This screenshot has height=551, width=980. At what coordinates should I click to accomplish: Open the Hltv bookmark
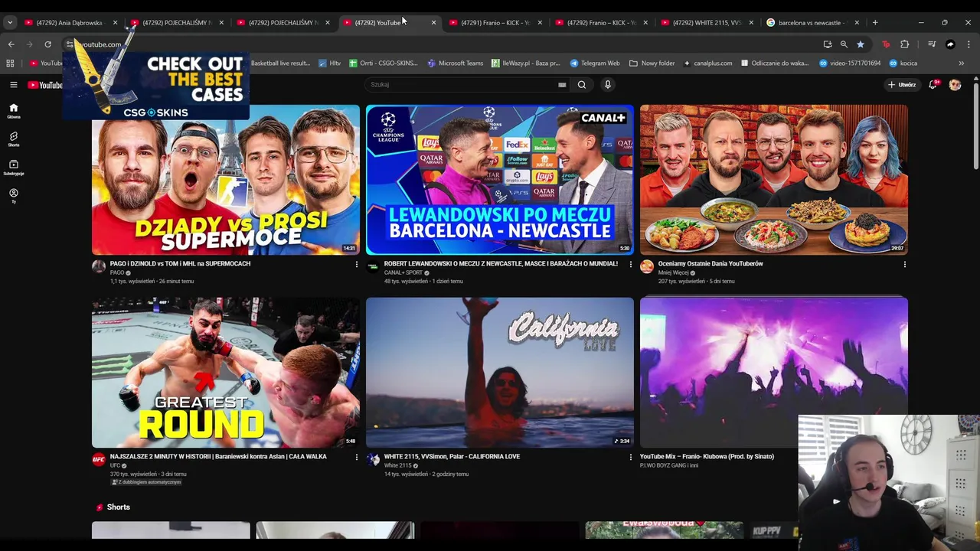tap(330, 64)
